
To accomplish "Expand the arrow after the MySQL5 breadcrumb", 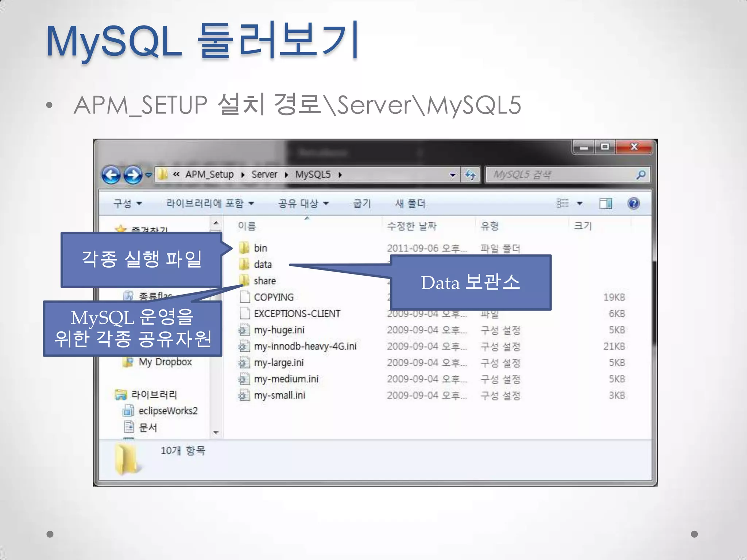I will [x=340, y=175].
